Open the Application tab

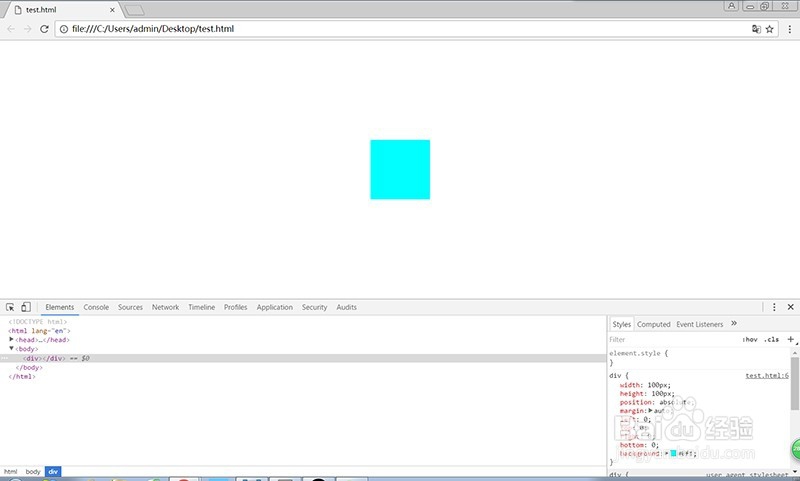pyautogui.click(x=274, y=307)
